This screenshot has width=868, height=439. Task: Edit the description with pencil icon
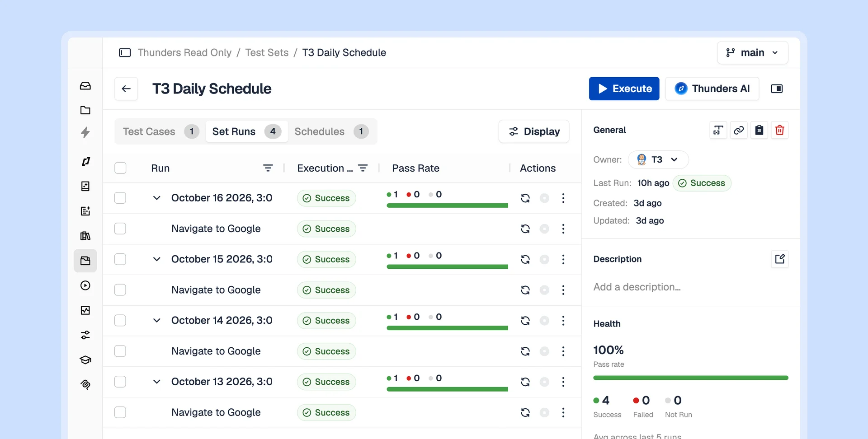tap(780, 259)
